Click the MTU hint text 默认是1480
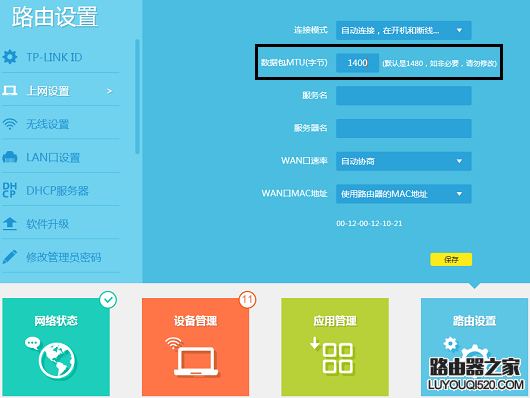The image size is (530, 398). point(439,63)
